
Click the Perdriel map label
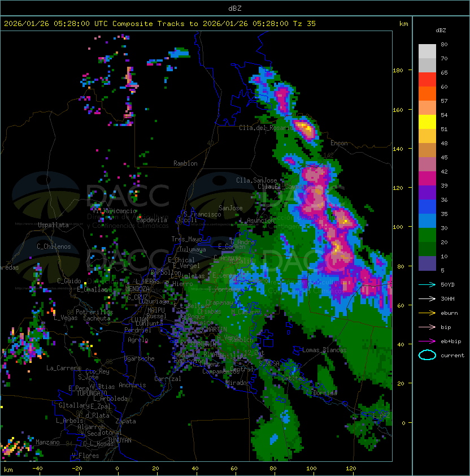[x=138, y=330]
